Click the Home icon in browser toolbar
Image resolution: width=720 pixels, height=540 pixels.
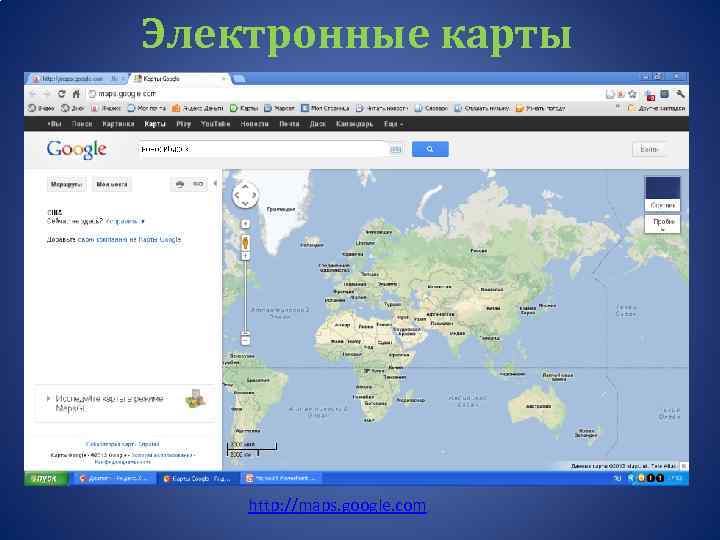(76, 94)
